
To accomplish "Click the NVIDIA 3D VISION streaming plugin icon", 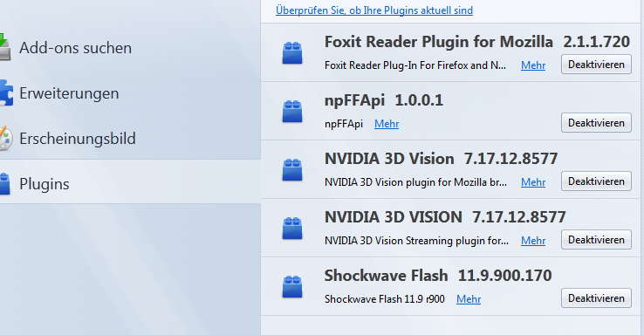I will click(x=292, y=229).
